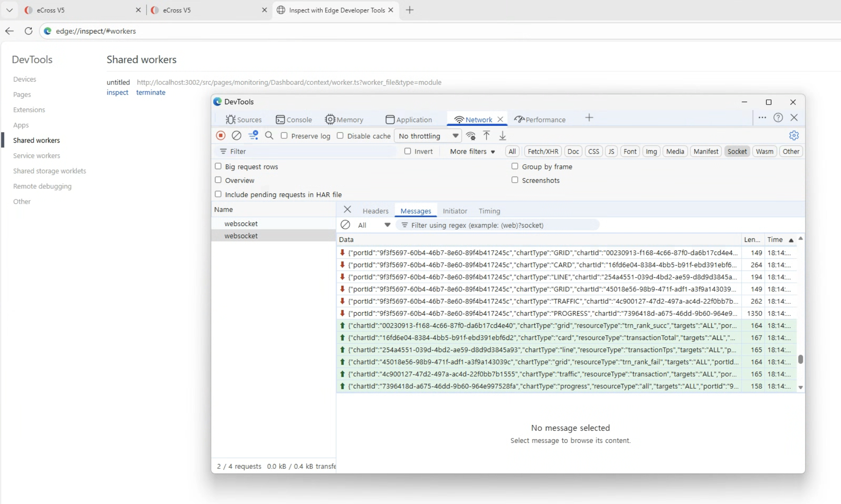This screenshot has height=504, width=841.
Task: Check Group by frame
Action: coord(514,166)
